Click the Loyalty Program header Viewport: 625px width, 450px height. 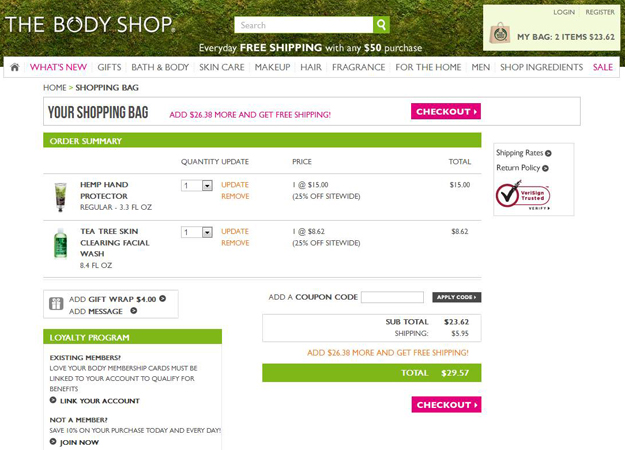(132, 337)
